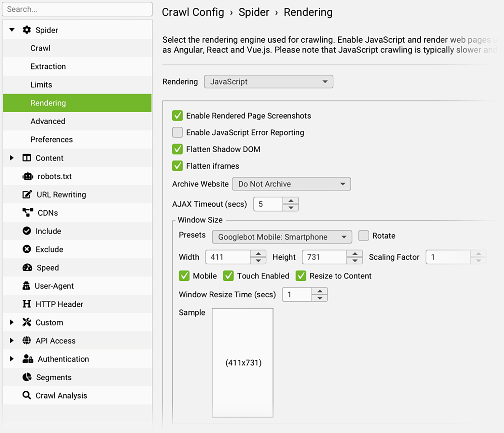Image resolution: width=504 pixels, height=433 pixels.
Task: Click the Spider gear icon
Action: click(x=27, y=30)
